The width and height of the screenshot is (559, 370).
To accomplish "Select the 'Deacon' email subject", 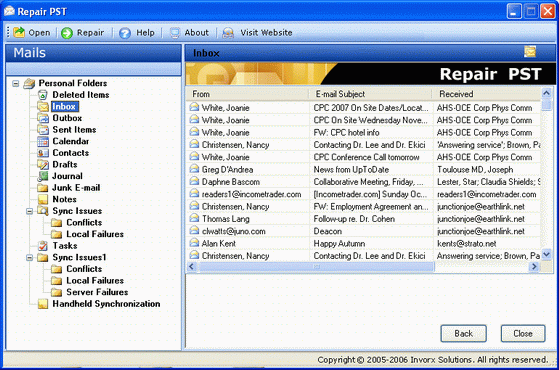I will [x=328, y=231].
